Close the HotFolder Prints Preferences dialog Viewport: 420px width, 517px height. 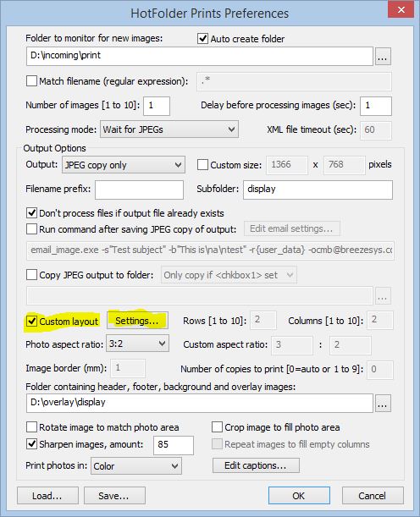(x=401, y=9)
